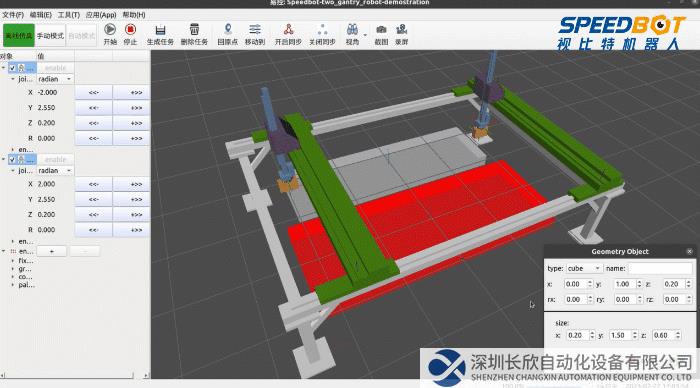
Task: Open the second robot's radian unit dropdown
Action: coord(55,171)
